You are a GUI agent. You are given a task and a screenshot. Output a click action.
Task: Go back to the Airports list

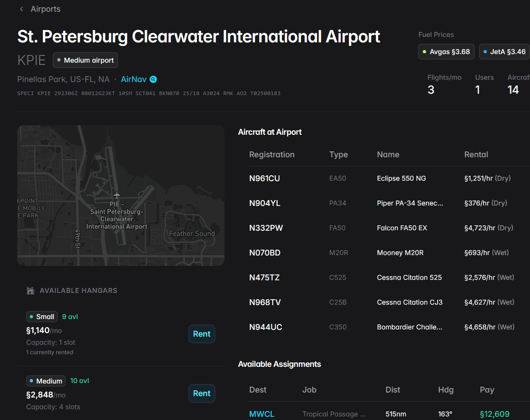[45, 9]
